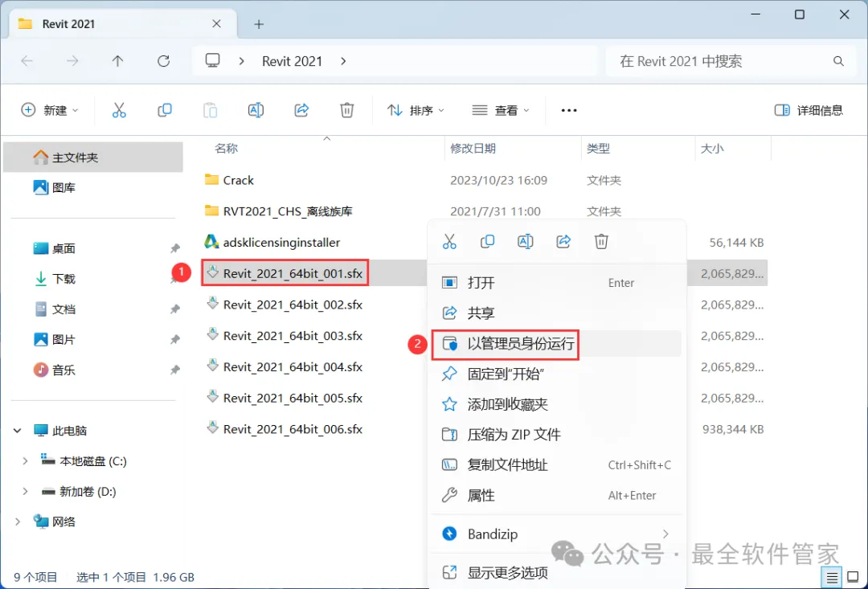Screen dimensions: 868x589
Task: Choose 以管理员身份运行 in the context menu
Action: [x=556, y=344]
